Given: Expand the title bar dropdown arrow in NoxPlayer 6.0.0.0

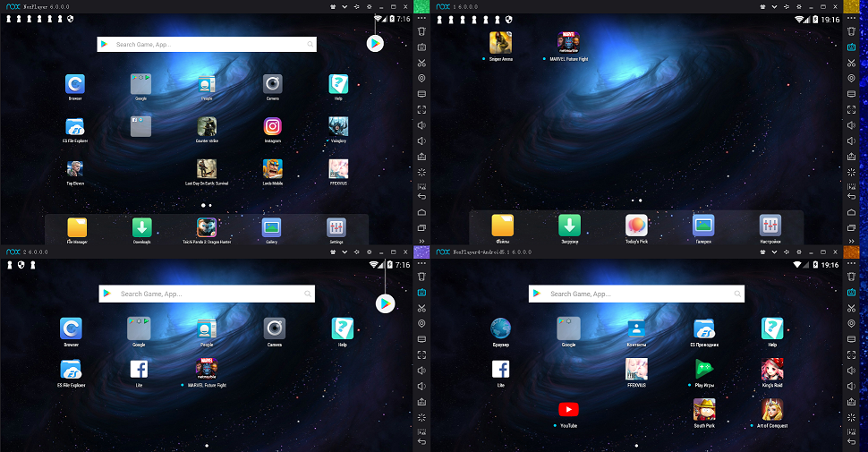Looking at the screenshot, I should pos(345,6).
